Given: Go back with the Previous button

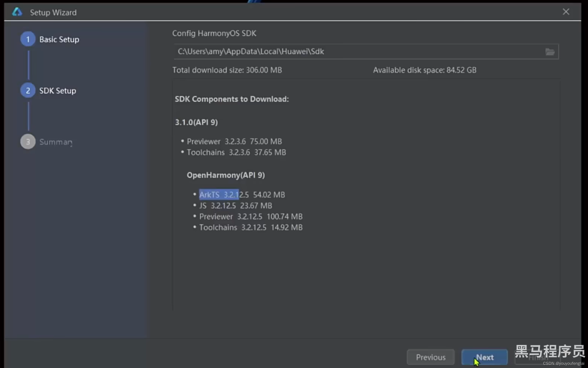Looking at the screenshot, I should pyautogui.click(x=431, y=357).
